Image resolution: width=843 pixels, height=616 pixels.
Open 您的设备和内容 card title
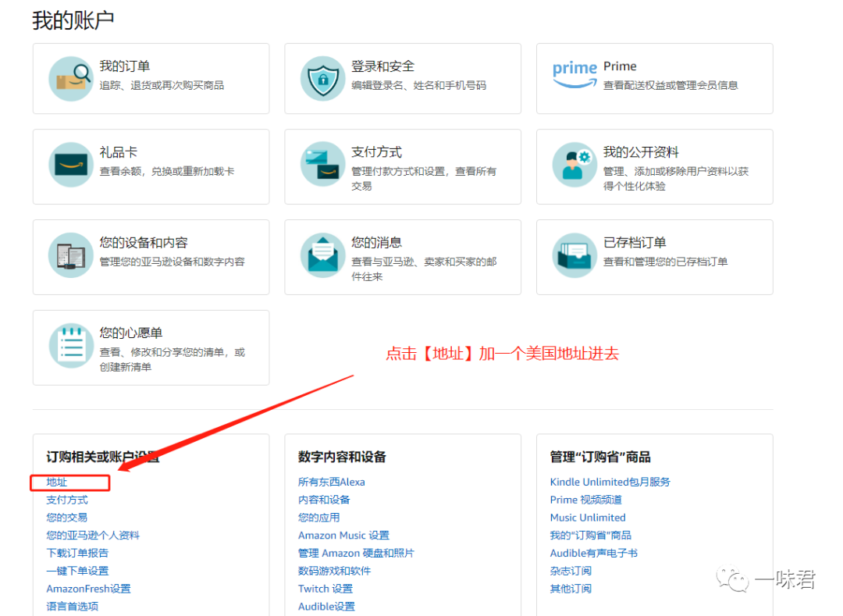point(144,243)
